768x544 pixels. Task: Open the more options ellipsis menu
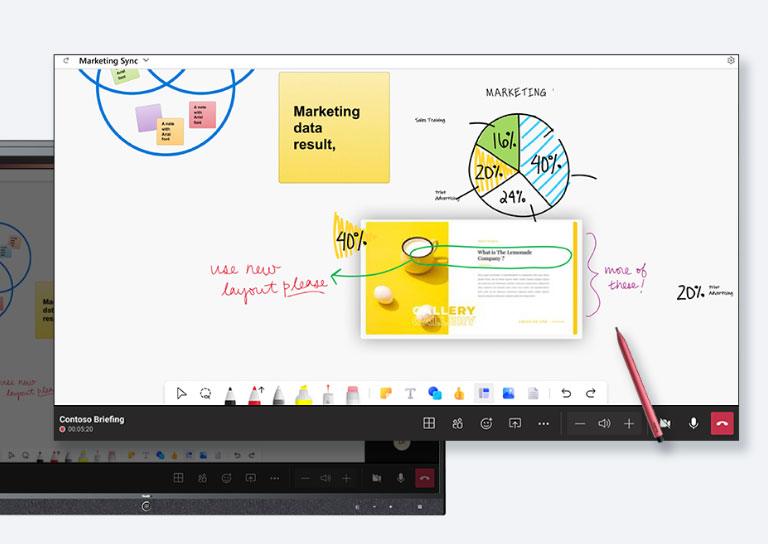[x=544, y=423]
